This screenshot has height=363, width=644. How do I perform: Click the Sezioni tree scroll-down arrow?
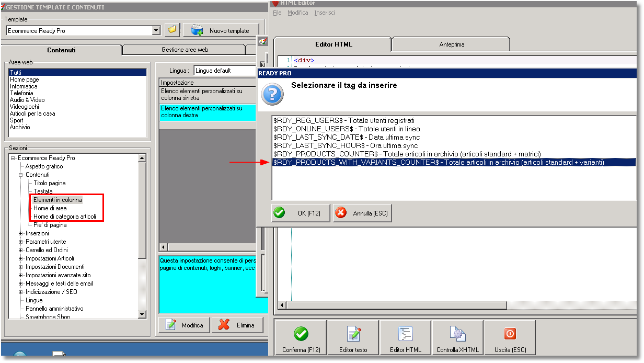tap(142, 314)
